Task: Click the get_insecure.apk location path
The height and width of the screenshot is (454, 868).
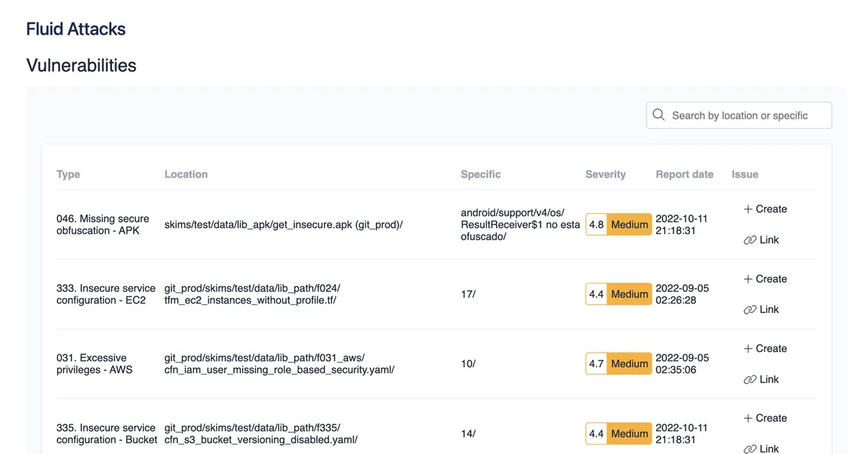Action: 284,225
